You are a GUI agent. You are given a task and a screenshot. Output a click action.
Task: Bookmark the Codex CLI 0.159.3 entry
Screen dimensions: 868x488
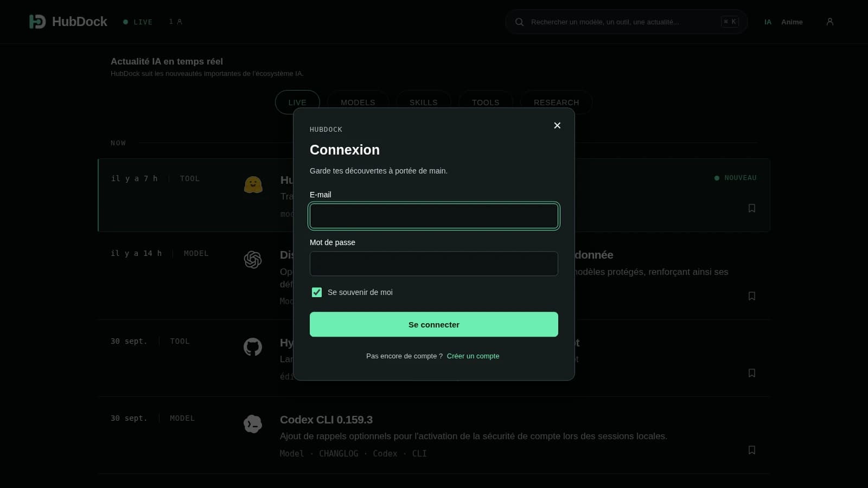coord(752,450)
